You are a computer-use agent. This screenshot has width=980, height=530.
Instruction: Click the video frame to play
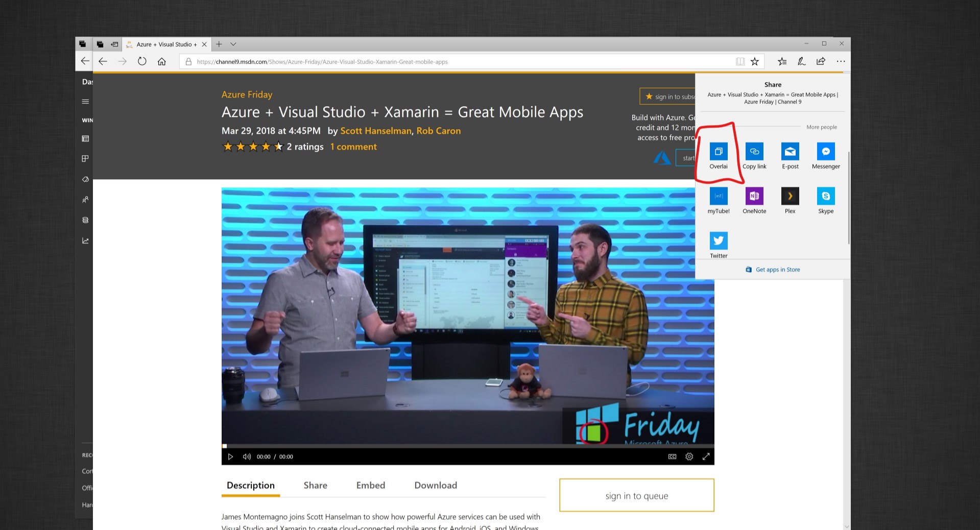tap(468, 316)
